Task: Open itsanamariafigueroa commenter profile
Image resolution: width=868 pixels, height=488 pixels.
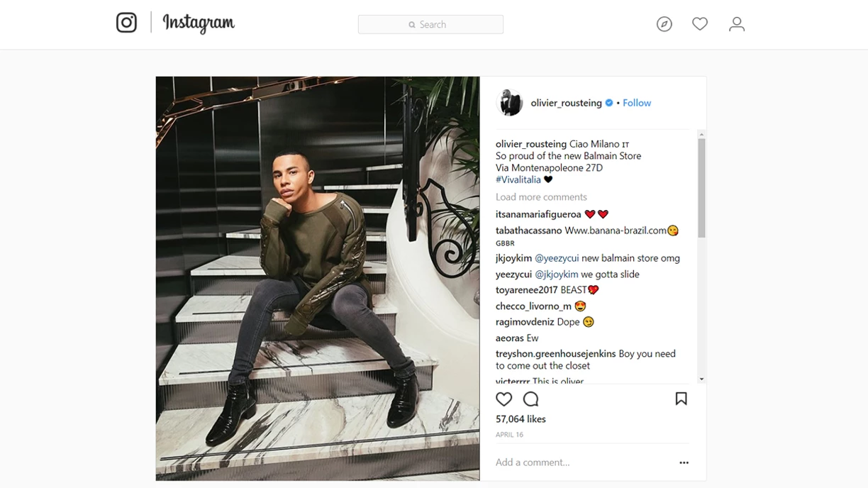Action: coord(538,214)
